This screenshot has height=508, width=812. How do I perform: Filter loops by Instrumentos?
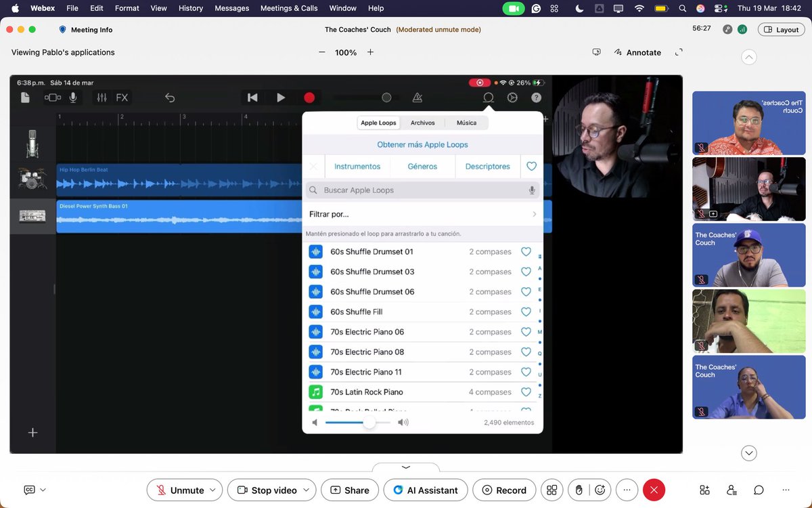click(x=357, y=166)
